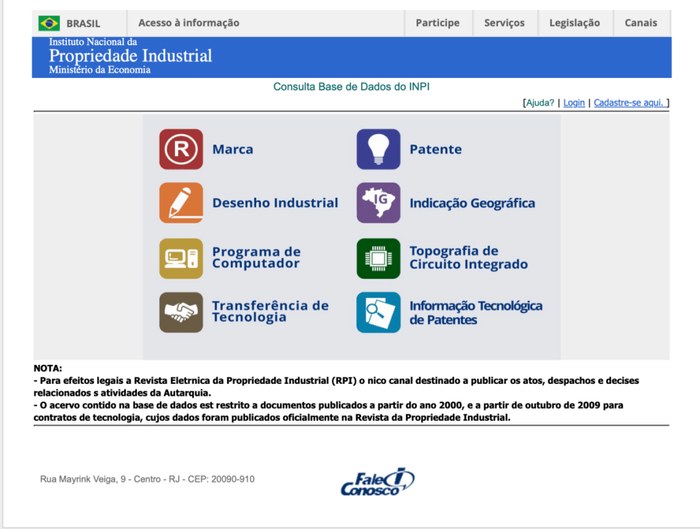
Task: Click the Fale Conosco logo
Action: (x=378, y=482)
